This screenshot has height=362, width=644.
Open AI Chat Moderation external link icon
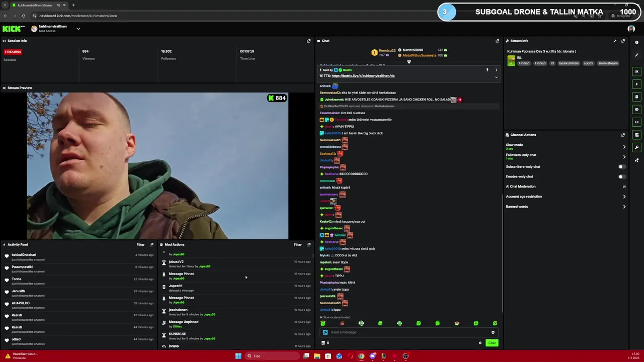pos(624,187)
